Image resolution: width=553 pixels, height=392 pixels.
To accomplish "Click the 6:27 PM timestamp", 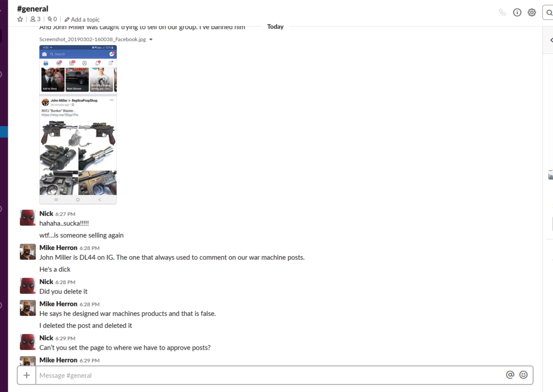I will [x=65, y=214].
